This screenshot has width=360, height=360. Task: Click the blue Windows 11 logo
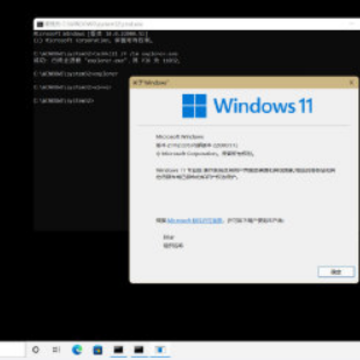click(194, 106)
